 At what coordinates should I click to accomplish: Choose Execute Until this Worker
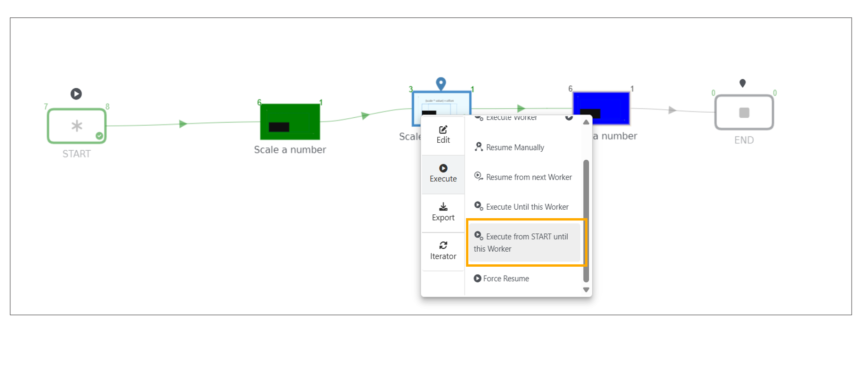pyautogui.click(x=527, y=207)
